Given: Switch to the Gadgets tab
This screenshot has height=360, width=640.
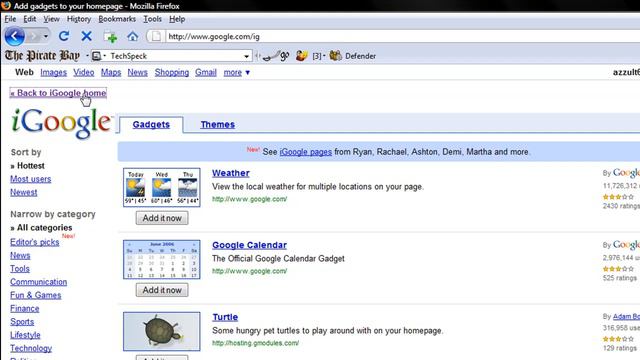Looking at the screenshot, I should tap(151, 124).
